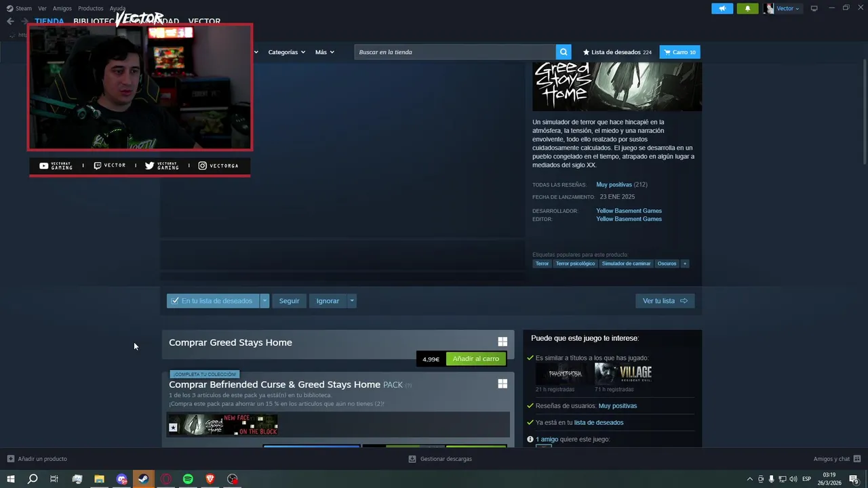Open the Windows Start menu

click(10, 479)
